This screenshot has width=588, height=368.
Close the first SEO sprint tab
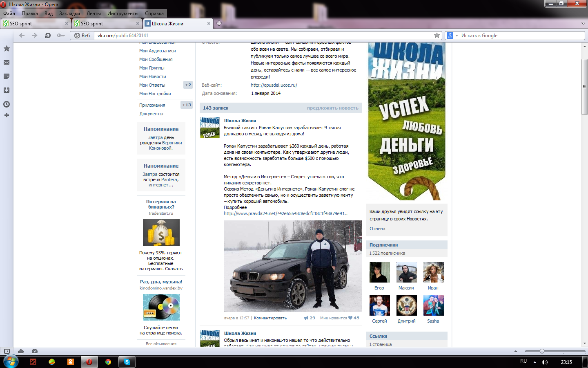(x=67, y=24)
